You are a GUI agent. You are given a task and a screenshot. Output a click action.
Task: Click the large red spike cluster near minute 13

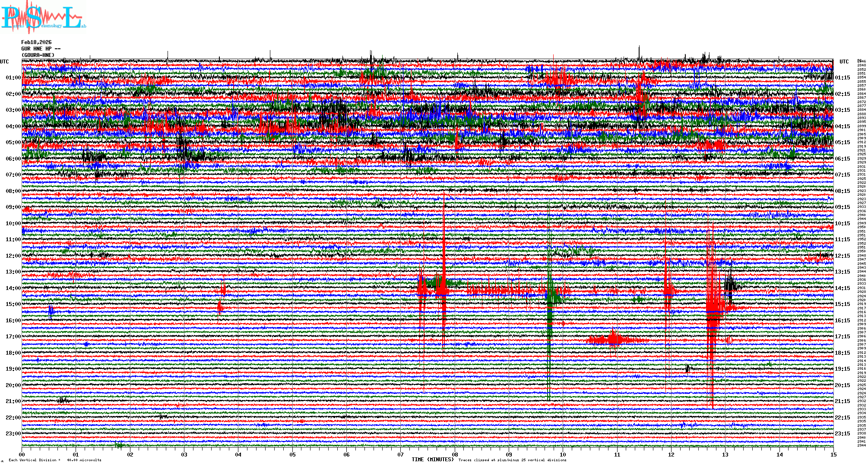tap(712, 306)
